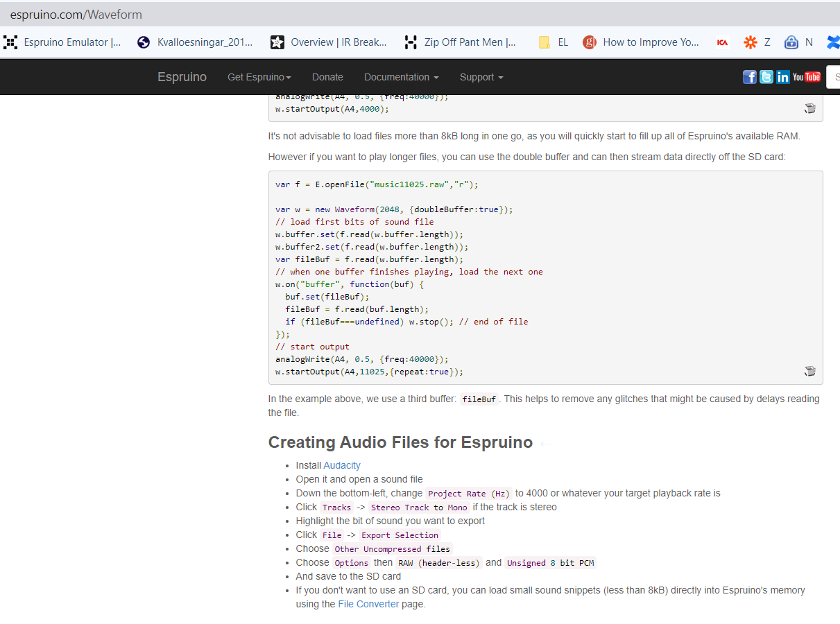Viewport: 840px width, 624px height.
Task: Open Espruino Twitter page icon
Action: click(x=766, y=77)
